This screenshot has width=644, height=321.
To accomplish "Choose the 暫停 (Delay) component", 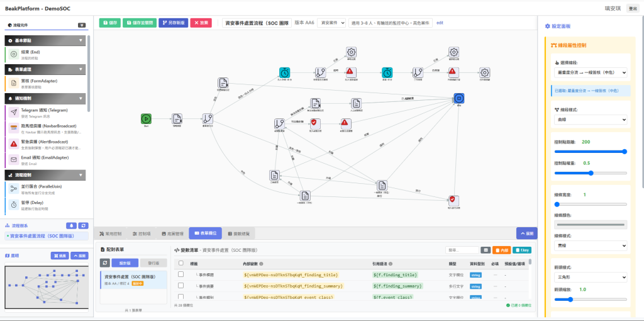I will tap(47, 205).
